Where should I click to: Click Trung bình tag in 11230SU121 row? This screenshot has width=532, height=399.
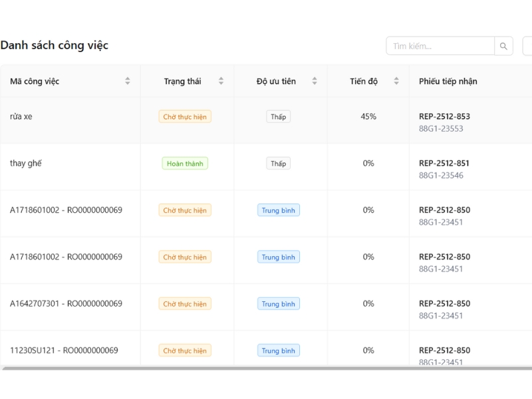279,350
